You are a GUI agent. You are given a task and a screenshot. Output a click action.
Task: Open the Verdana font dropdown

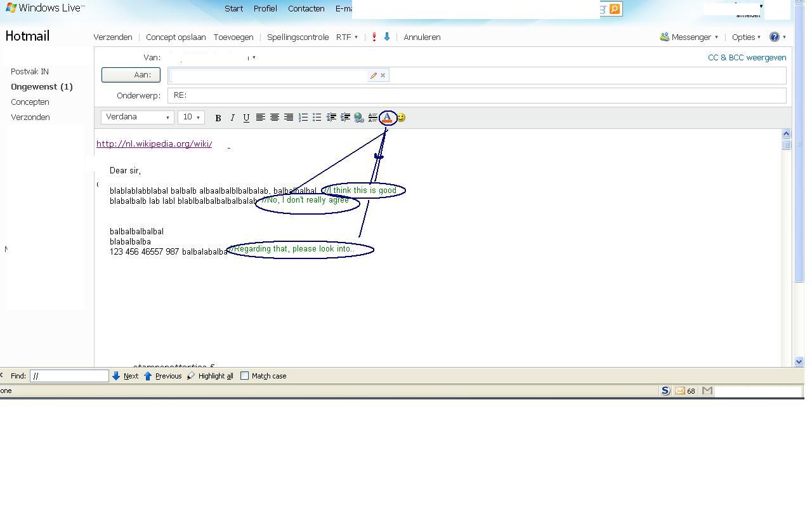(138, 117)
